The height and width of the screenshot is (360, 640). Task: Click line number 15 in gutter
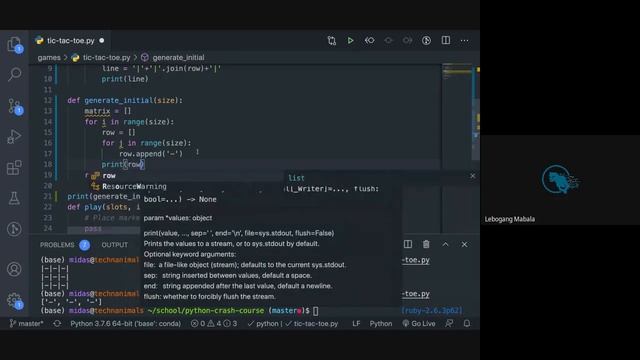click(x=48, y=132)
